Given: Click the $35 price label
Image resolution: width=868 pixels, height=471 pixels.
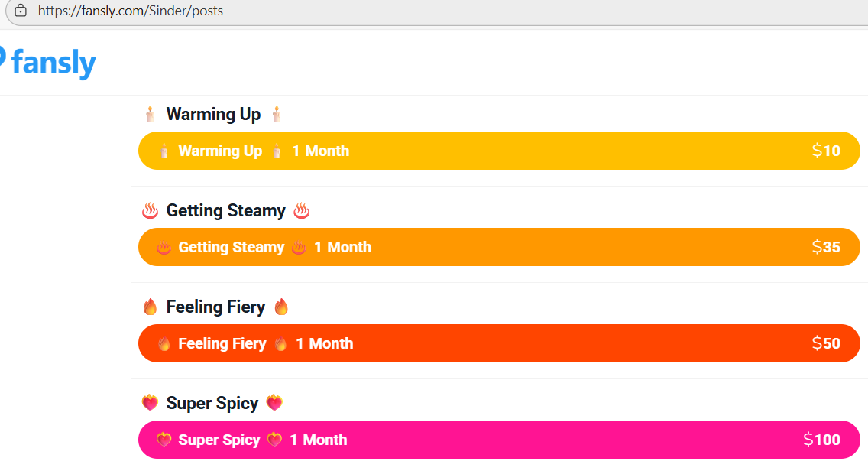Looking at the screenshot, I should [826, 247].
